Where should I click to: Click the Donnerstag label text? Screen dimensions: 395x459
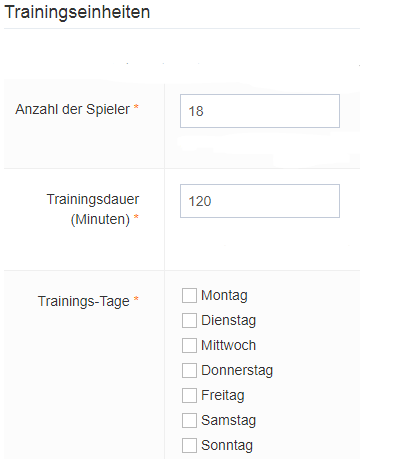tap(237, 371)
